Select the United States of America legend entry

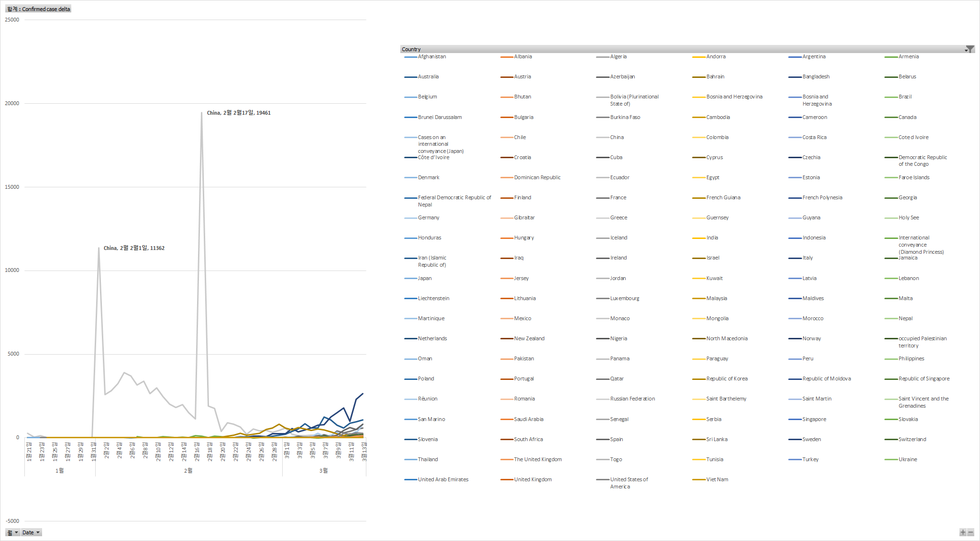628,480
